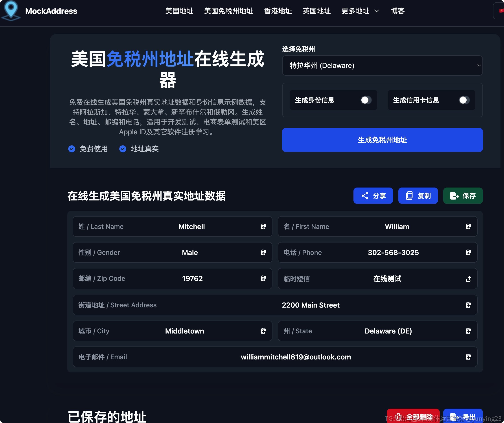The height and width of the screenshot is (423, 504).
Task: Turn on the 生成信用卡信息 switch
Action: click(x=464, y=100)
